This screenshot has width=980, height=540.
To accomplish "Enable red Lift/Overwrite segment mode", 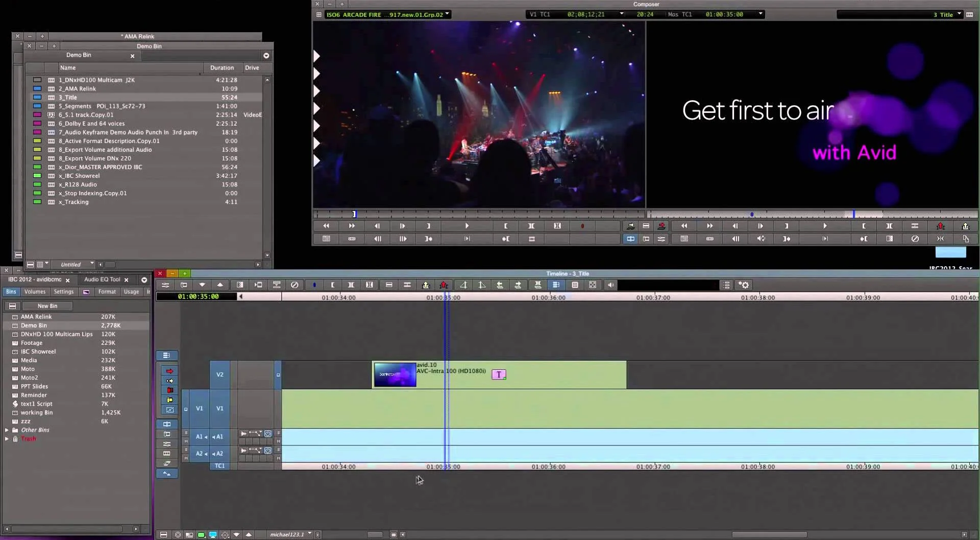I will tap(170, 371).
